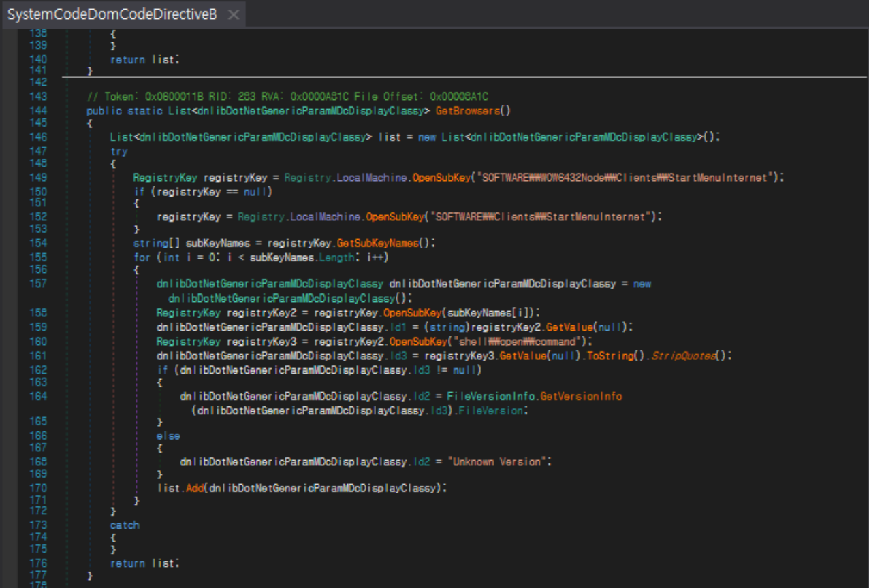Viewport: 869px width, 588px height.
Task: Click LocalMachine on line 149
Action: pos(372,178)
